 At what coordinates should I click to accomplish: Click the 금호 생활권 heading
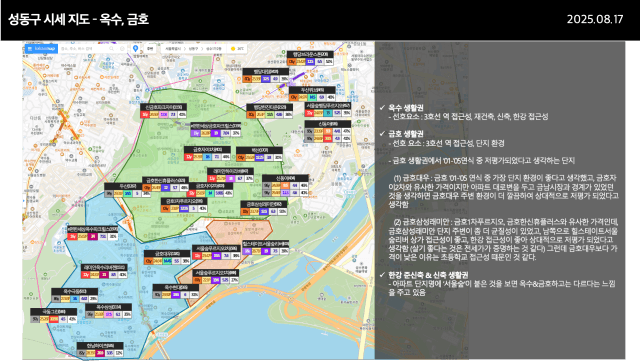(406, 134)
